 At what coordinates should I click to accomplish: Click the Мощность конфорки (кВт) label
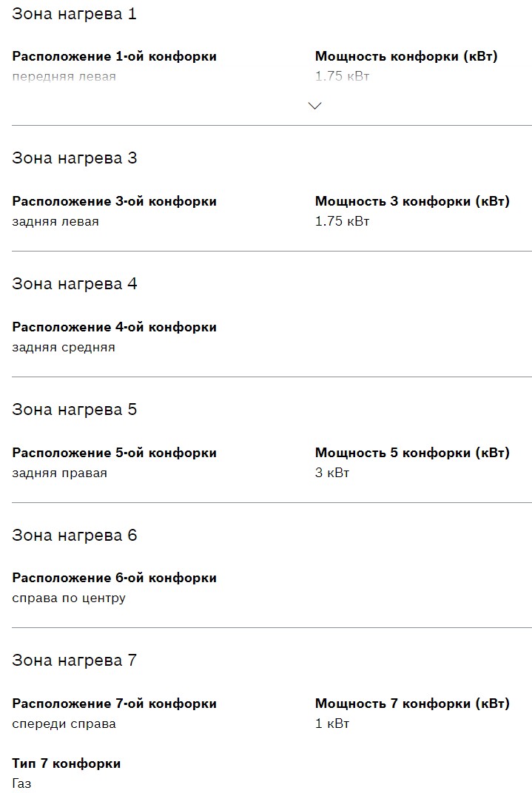pyautogui.click(x=405, y=56)
